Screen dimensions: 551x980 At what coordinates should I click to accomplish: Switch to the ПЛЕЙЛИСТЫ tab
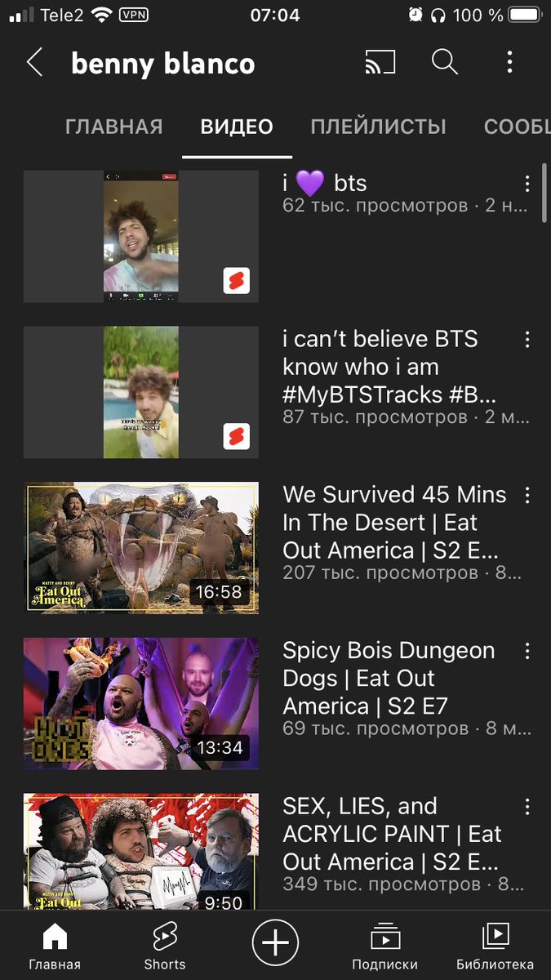click(x=379, y=127)
